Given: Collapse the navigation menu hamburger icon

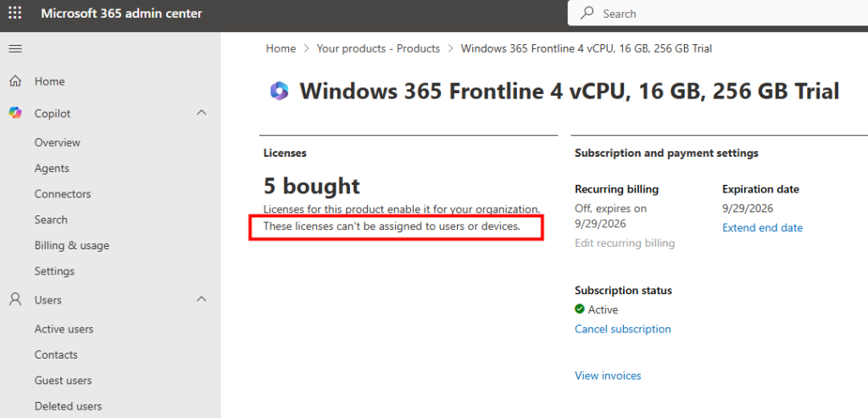Looking at the screenshot, I should [14, 48].
